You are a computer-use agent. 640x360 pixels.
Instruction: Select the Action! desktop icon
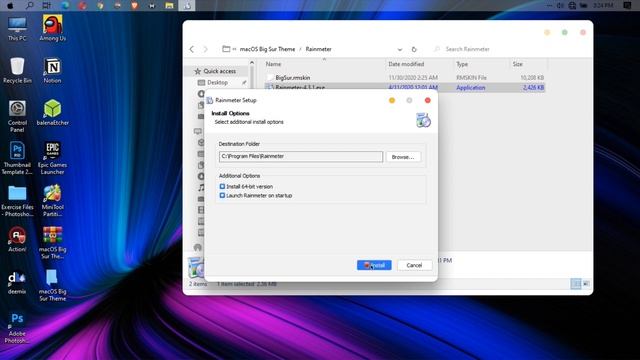click(x=17, y=239)
